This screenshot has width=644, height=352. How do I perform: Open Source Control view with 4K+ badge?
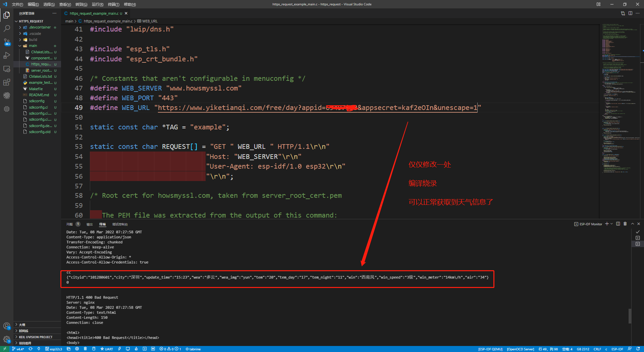[6, 42]
